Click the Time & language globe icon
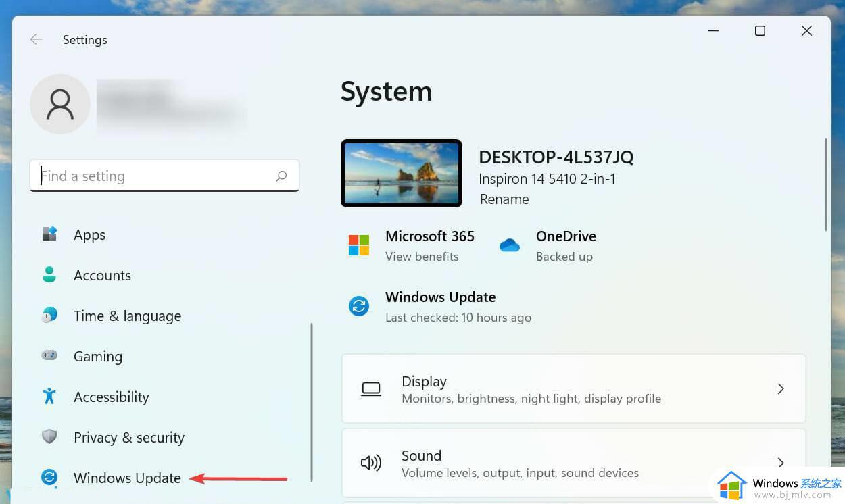Image resolution: width=845 pixels, height=504 pixels. click(49, 316)
